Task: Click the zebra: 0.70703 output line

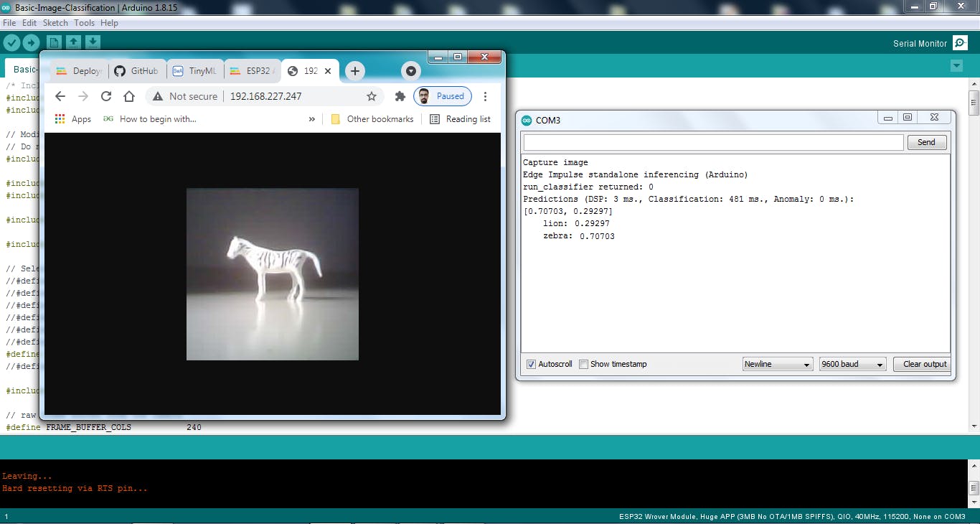Action: tap(579, 236)
